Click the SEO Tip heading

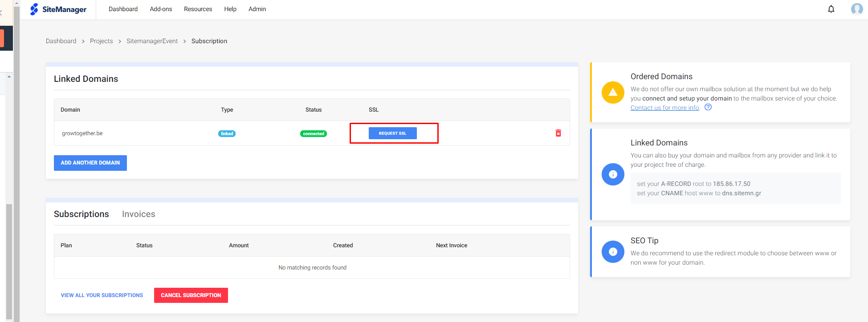click(644, 241)
